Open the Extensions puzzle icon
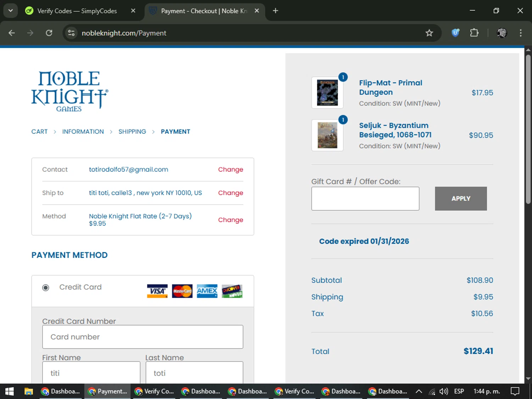The image size is (532, 399). [474, 33]
